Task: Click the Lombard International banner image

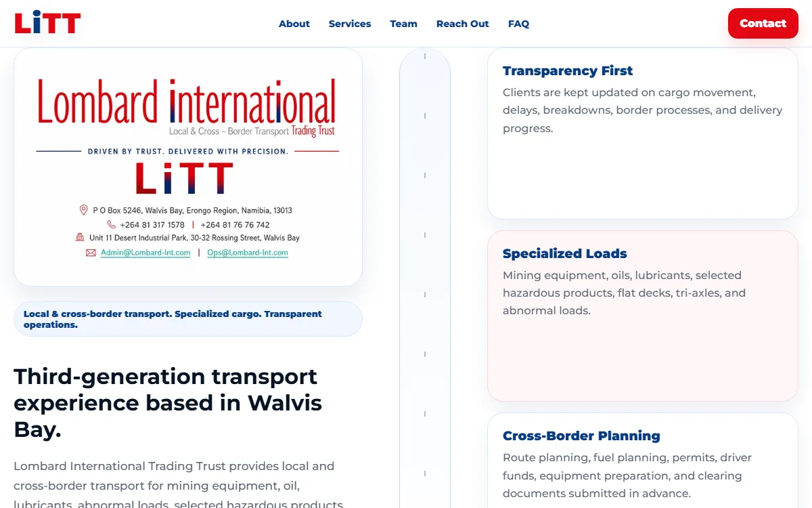Action: click(188, 167)
